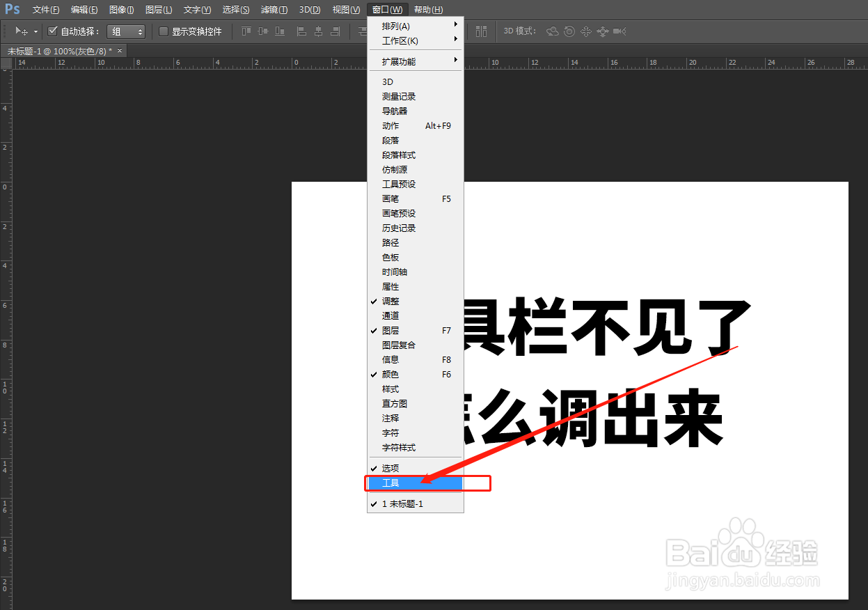Open the 文字(Y) menu

click(x=198, y=10)
